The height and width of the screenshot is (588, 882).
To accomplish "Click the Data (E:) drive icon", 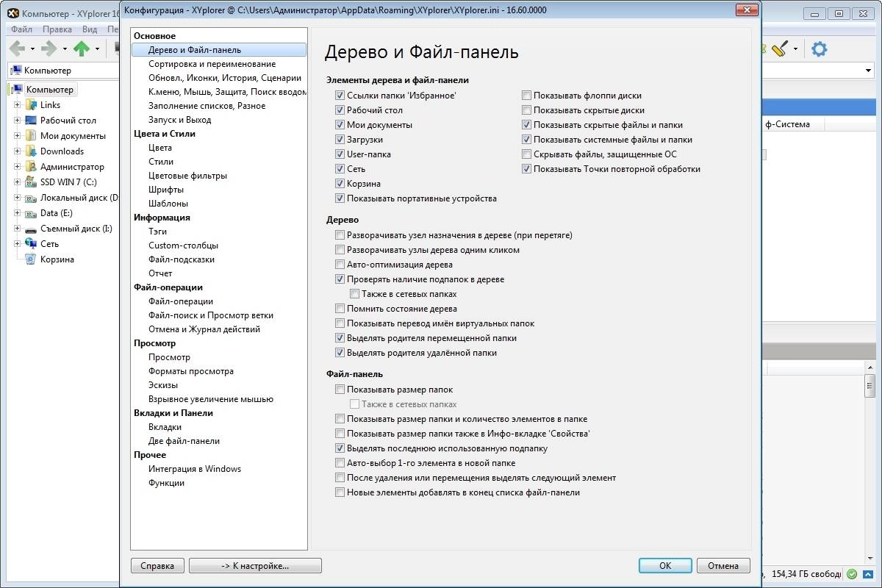I will 31,213.
